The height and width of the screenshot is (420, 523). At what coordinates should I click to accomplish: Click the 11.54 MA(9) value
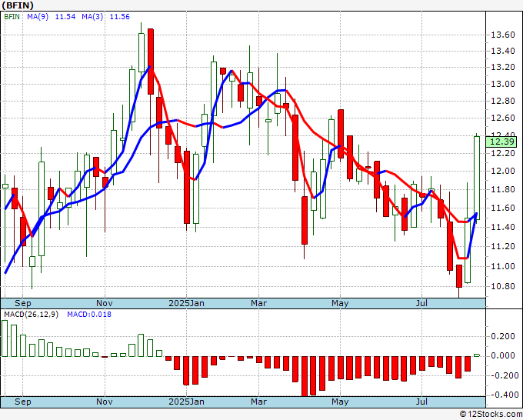(x=65, y=17)
